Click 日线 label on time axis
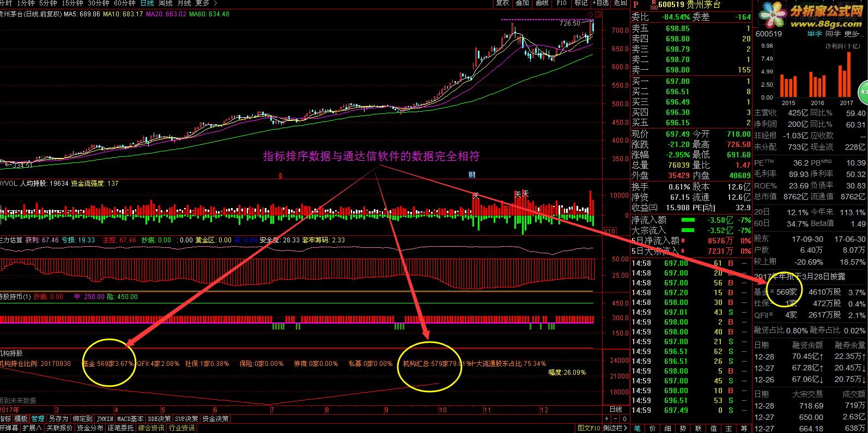Viewport: 868px width, 433px height. tap(616, 410)
